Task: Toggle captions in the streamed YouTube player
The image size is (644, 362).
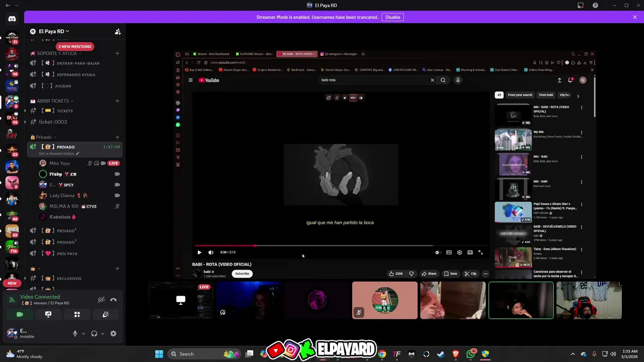Action: 449,252
